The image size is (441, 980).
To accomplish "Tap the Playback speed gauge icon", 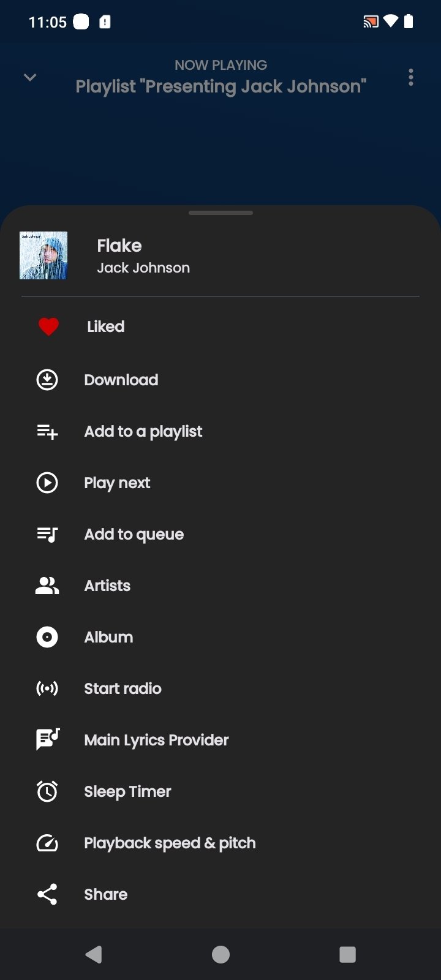I will [47, 843].
